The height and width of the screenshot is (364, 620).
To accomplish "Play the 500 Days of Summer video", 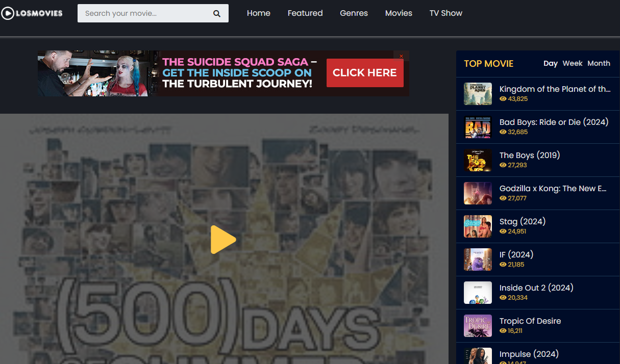I will [224, 239].
